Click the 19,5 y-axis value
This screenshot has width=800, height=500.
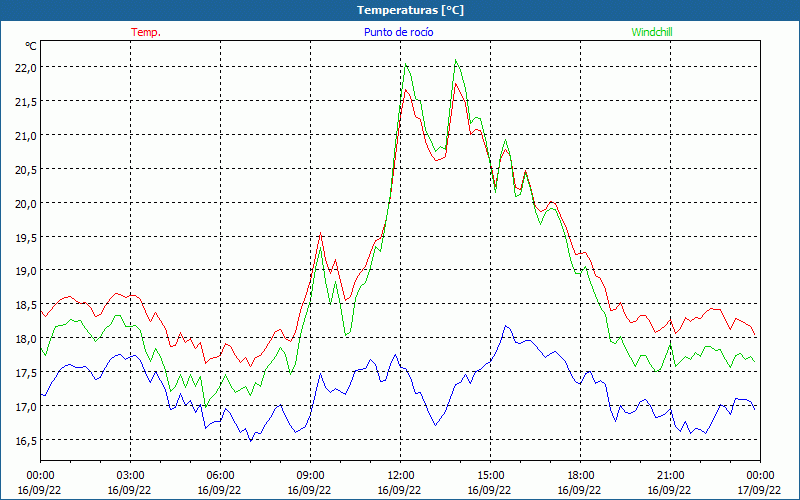coord(24,238)
